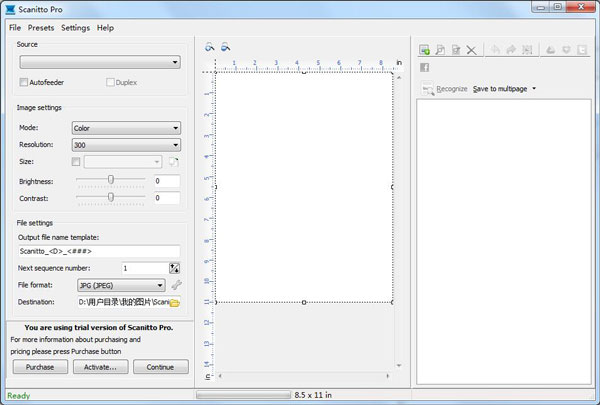The height and width of the screenshot is (405, 600).
Task: Click the destination folder browse icon
Action: tap(174, 303)
